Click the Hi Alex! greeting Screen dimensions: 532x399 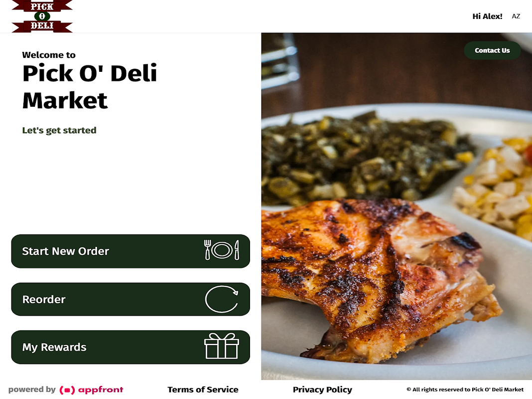pos(487,16)
